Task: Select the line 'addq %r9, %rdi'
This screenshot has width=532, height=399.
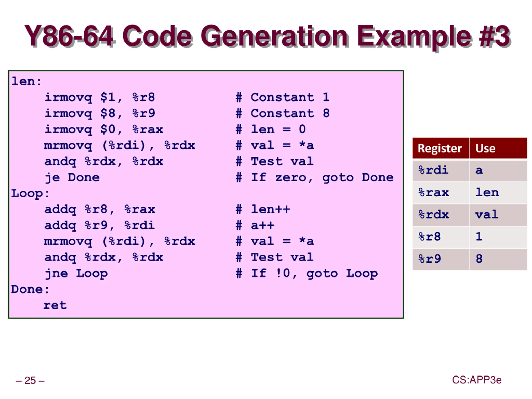Action: tap(99, 226)
